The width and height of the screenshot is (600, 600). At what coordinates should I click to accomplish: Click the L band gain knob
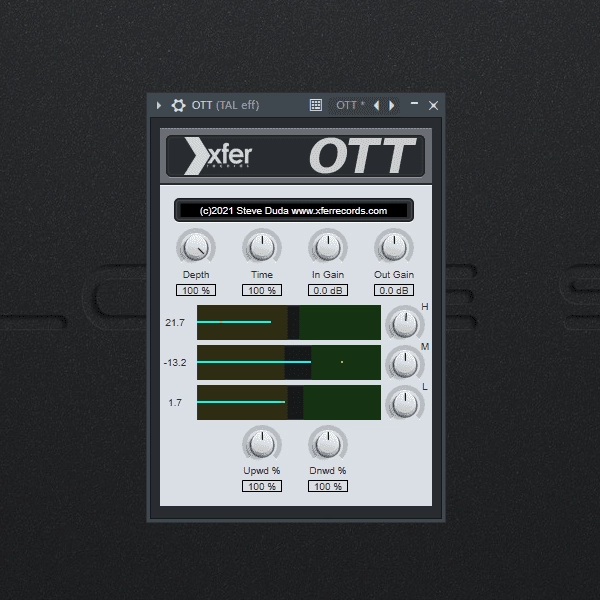click(405, 404)
